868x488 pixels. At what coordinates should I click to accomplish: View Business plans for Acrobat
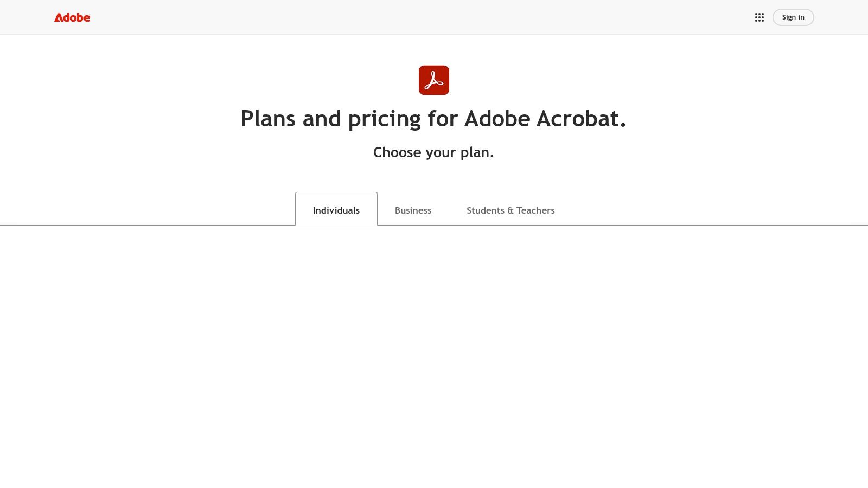pos(413,210)
